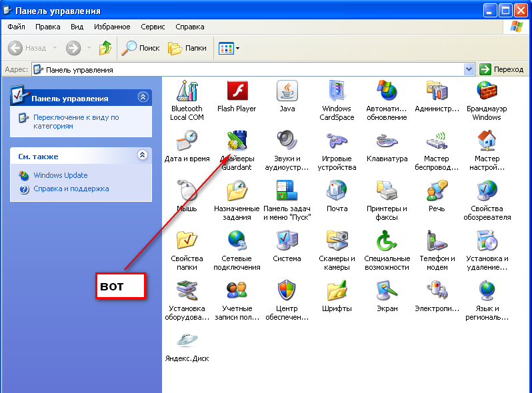Go up one folder level
The height and width of the screenshot is (393, 532).
(105, 48)
